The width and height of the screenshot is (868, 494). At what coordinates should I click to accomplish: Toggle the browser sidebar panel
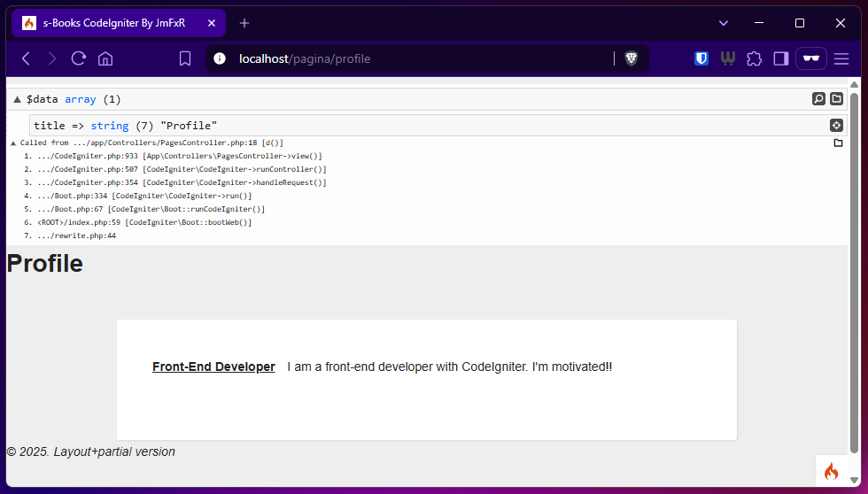[781, 58]
